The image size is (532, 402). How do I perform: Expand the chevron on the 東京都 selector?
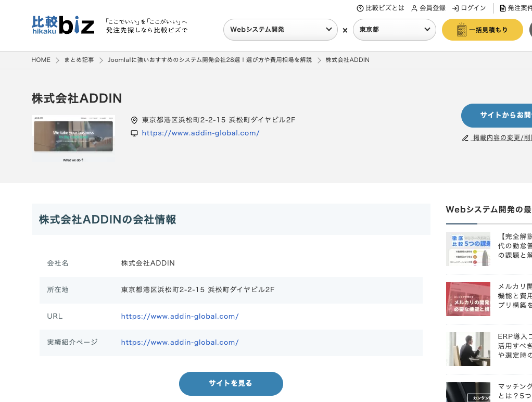(x=427, y=30)
